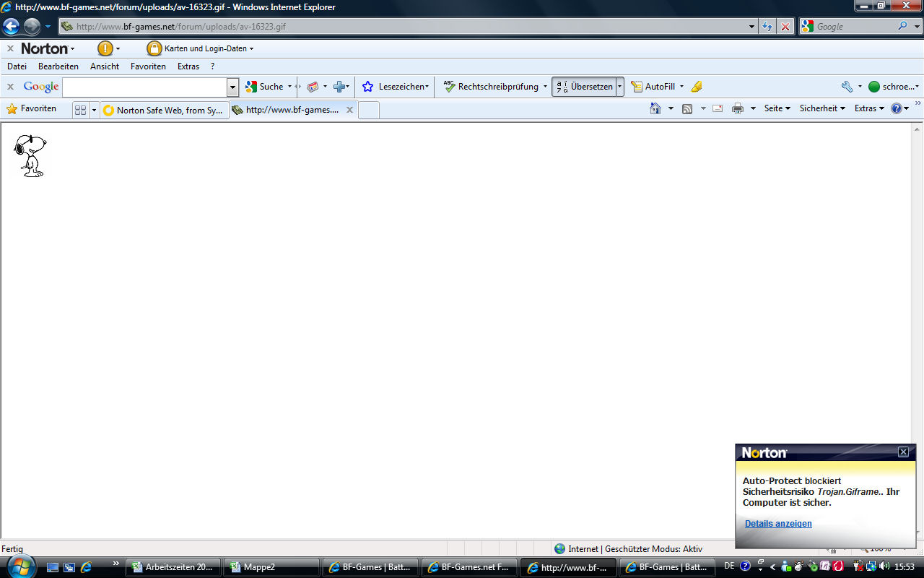Click the red Stop loading icon
This screenshot has width=924, height=578.
pyautogui.click(x=785, y=27)
